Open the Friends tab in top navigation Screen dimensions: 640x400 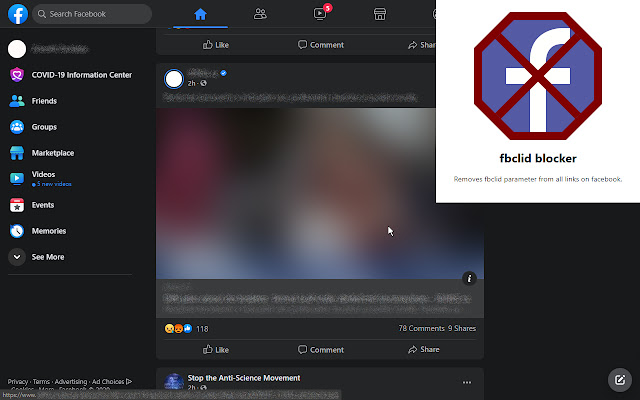coord(260,14)
